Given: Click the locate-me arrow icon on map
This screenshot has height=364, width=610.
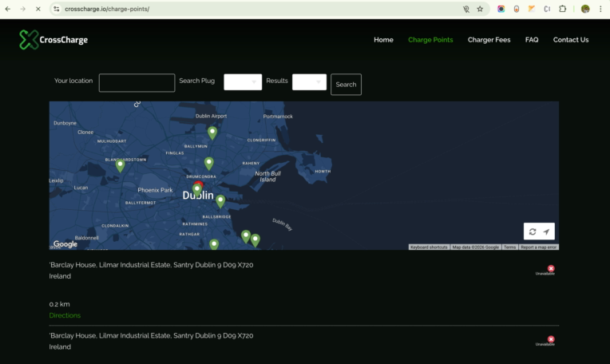Looking at the screenshot, I should click(547, 231).
